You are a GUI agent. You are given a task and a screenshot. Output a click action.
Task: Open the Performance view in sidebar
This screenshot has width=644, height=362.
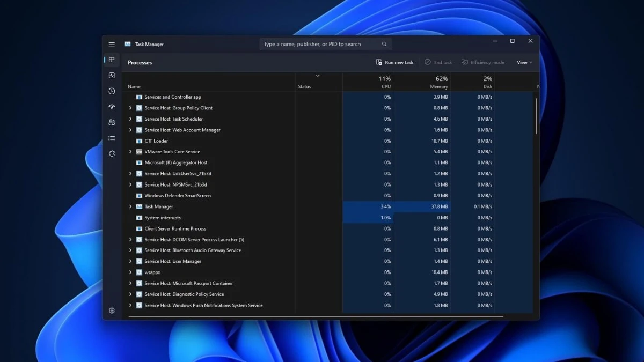(112, 76)
